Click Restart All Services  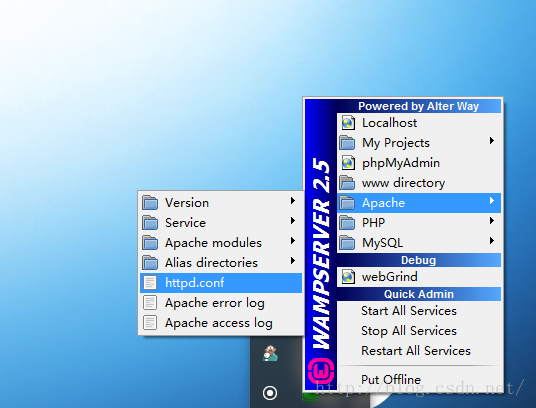(419, 351)
